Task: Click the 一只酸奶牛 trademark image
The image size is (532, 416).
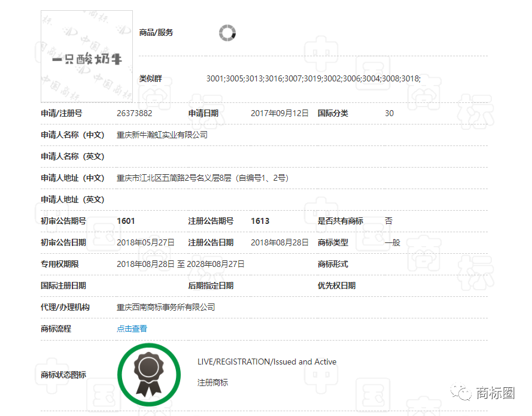Action: click(x=87, y=57)
